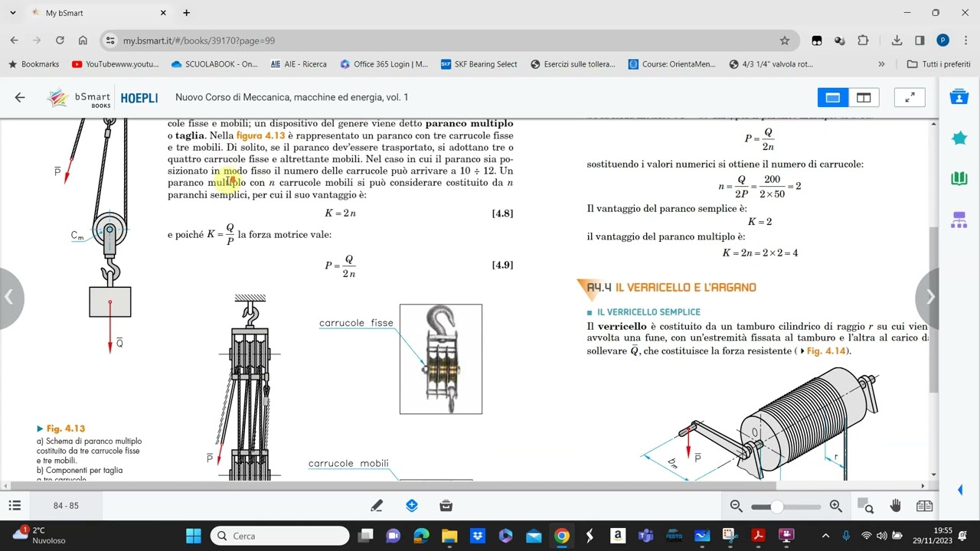Open the 4/3 1/4" valvola rot... bookmark
The height and width of the screenshot is (551, 980).
pos(772,64)
